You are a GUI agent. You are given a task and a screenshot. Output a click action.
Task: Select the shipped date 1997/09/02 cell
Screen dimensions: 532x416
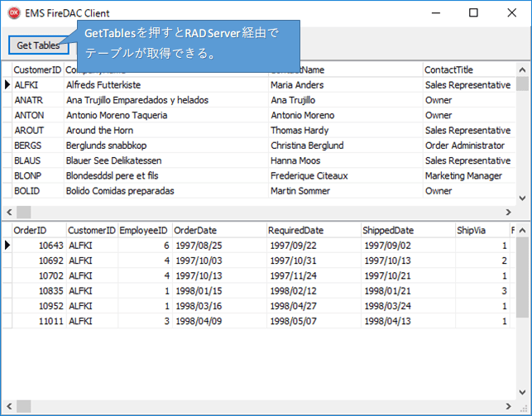(x=408, y=246)
